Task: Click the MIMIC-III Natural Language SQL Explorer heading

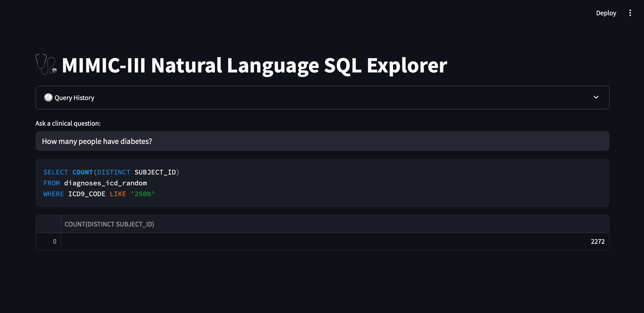Action: coord(254,65)
